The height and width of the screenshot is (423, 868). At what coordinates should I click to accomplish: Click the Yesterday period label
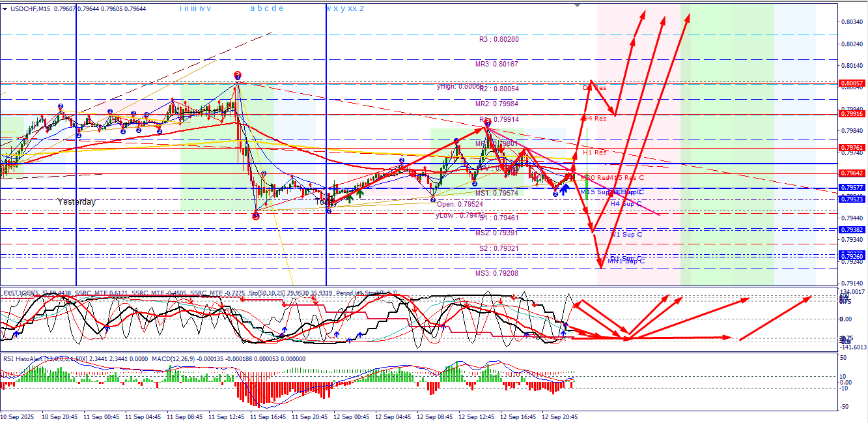76,202
